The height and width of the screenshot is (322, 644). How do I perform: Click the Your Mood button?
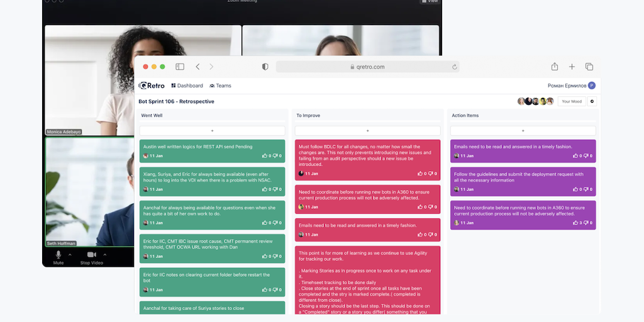click(571, 101)
